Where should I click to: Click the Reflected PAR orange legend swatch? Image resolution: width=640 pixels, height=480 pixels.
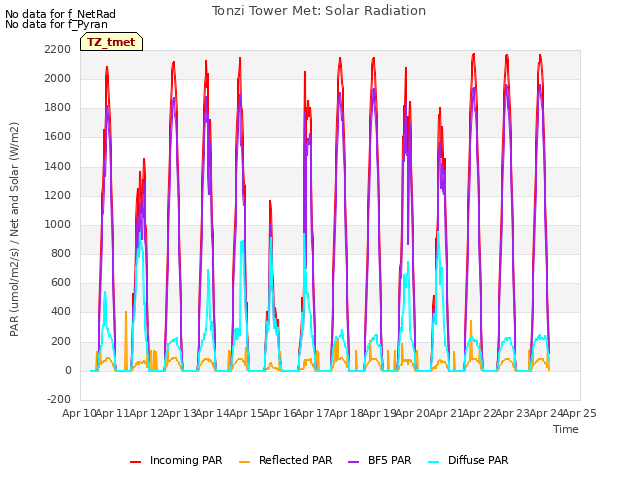tap(244, 462)
